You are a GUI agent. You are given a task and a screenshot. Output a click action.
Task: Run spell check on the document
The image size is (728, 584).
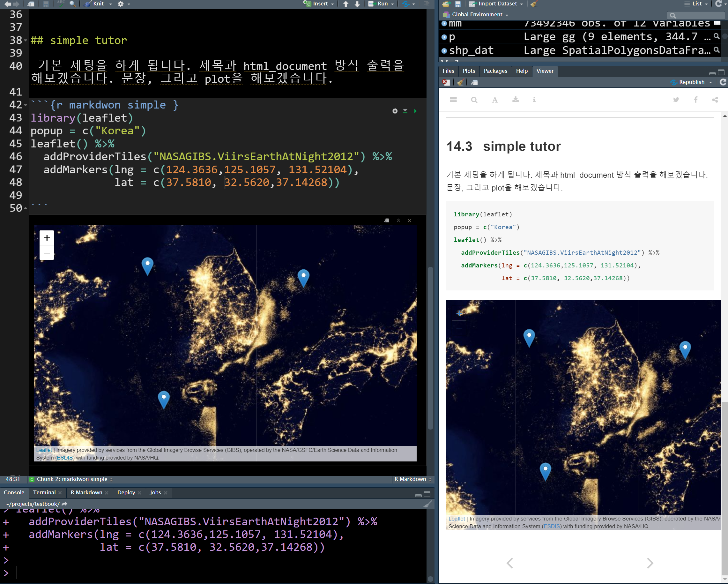click(61, 4)
